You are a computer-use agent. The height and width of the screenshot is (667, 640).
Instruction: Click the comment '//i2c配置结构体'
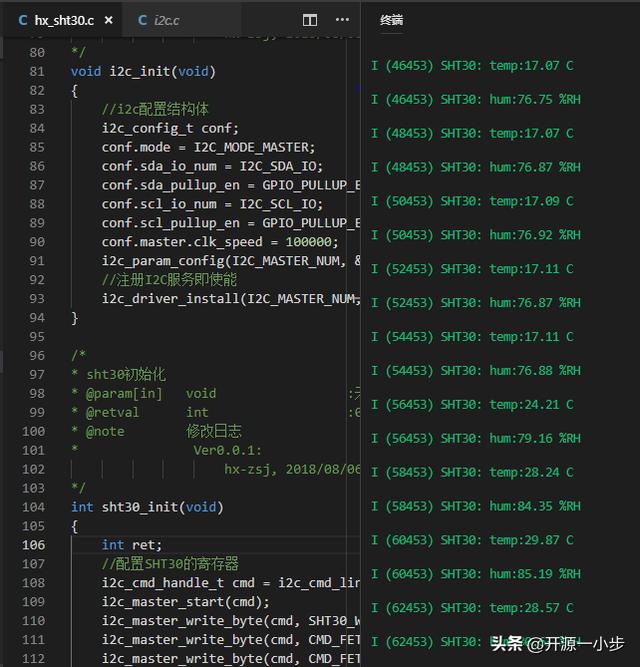point(155,109)
